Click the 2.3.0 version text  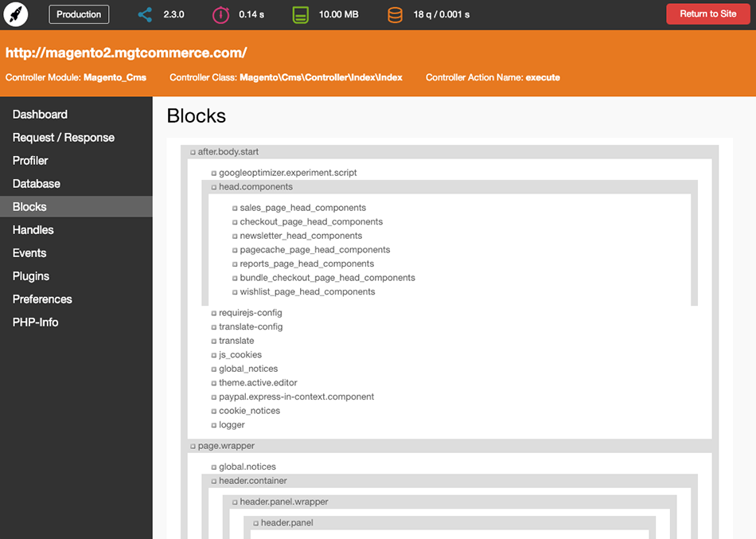[x=173, y=14]
